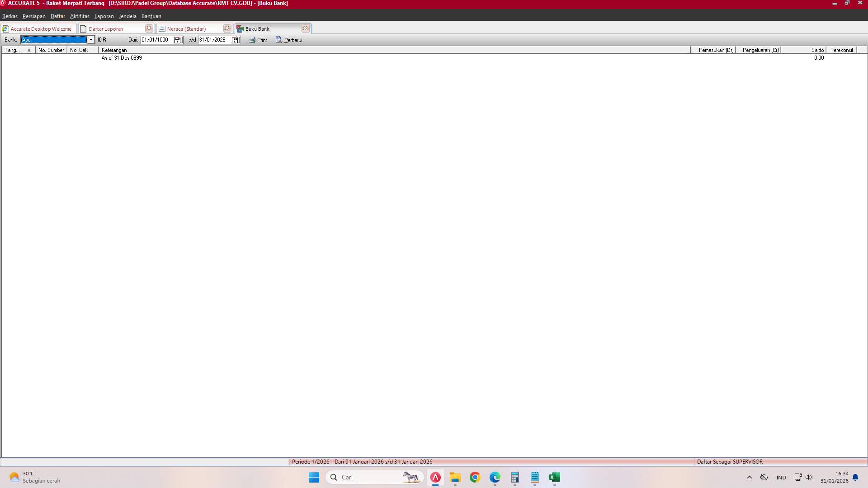Open the Bank dropdown showing Ayo
The width and height of the screenshot is (868, 488).
click(x=90, y=40)
